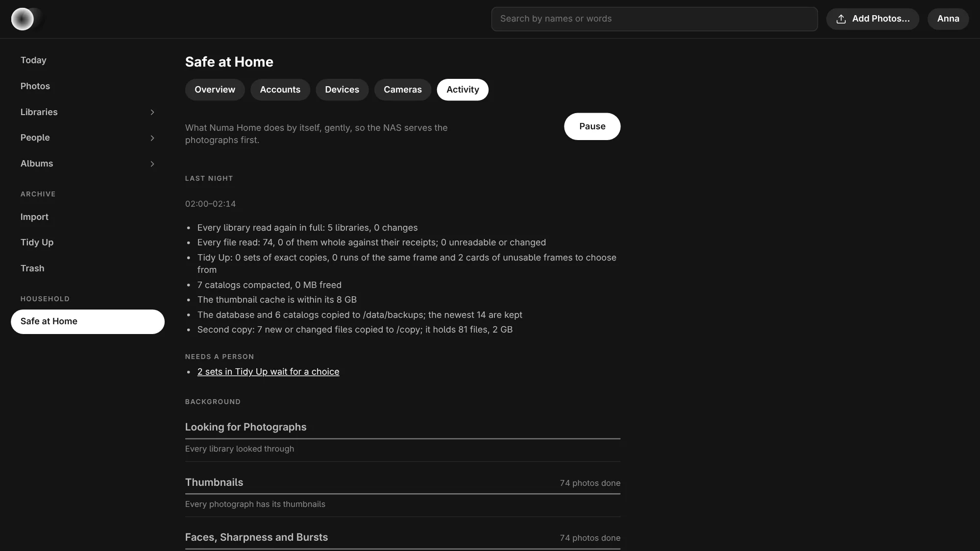Open the People sidebar item
The image size is (980, 551).
87,138
